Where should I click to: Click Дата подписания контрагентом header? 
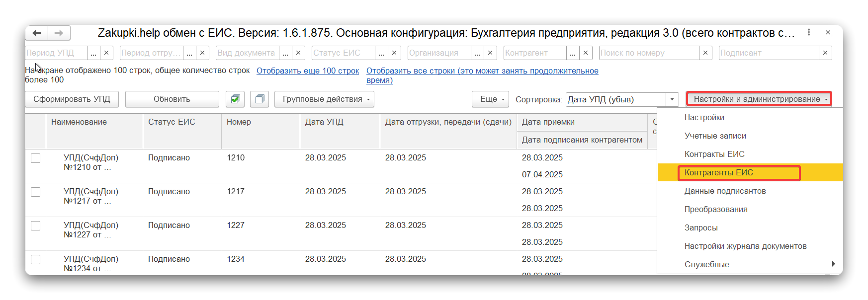tap(583, 140)
